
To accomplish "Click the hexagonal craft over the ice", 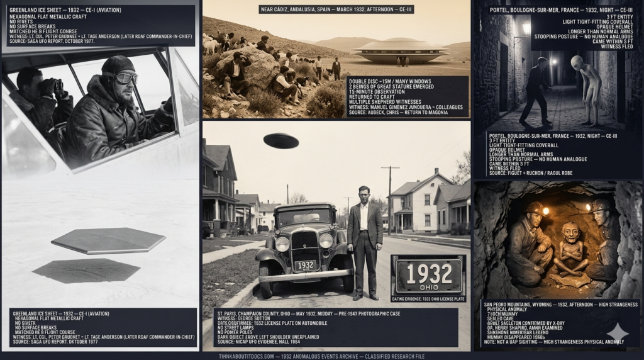I will coord(108,241).
